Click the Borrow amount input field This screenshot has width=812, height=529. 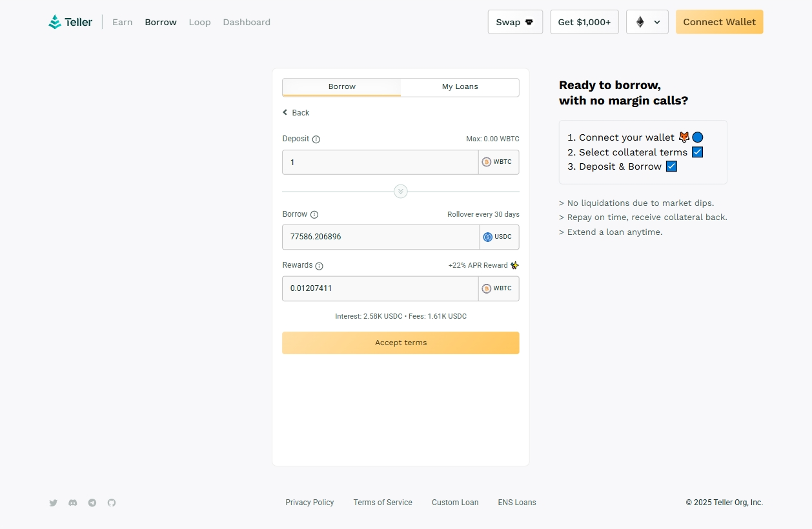381,237
